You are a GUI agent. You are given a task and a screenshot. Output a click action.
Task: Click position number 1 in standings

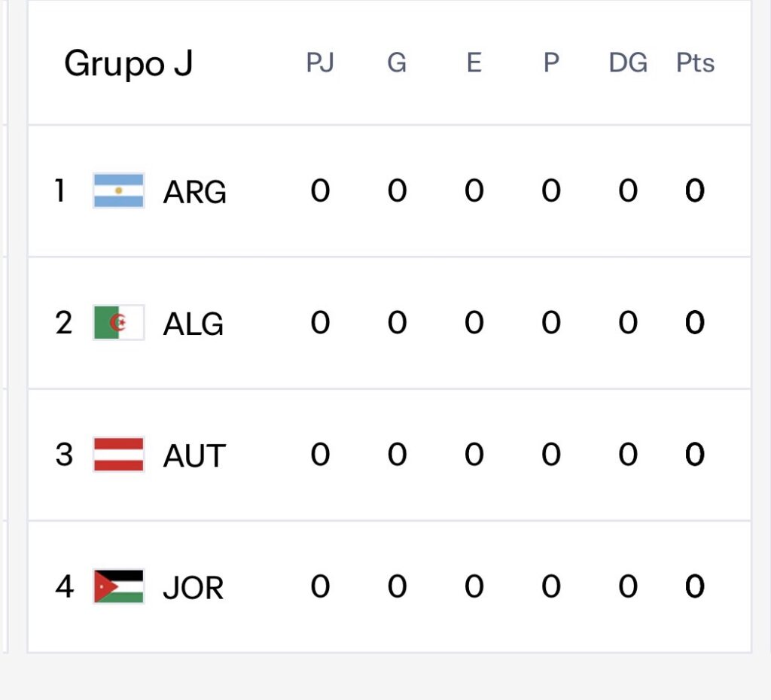59,191
